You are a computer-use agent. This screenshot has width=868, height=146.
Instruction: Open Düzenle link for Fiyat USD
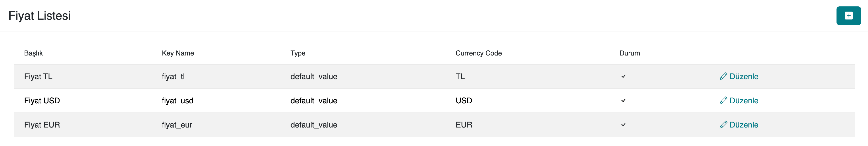743,101
